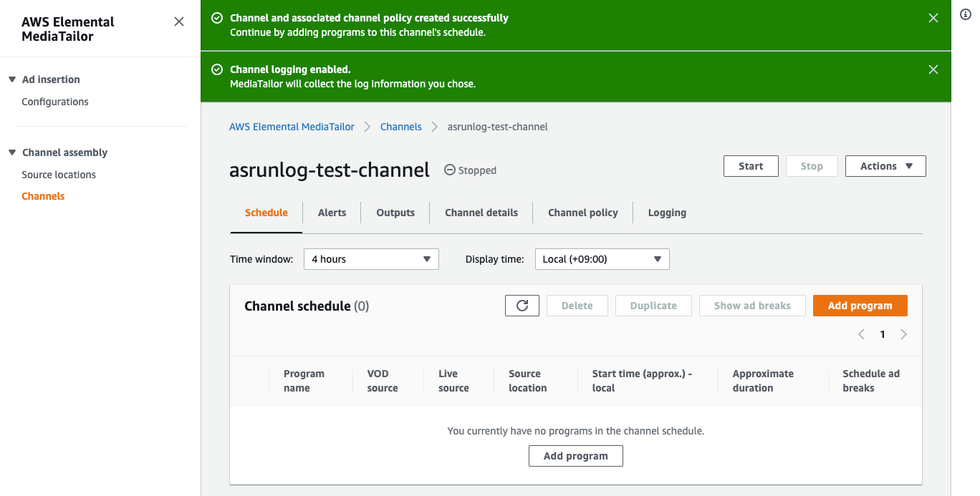
Task: Click the Start time (approx.) column header
Action: click(x=643, y=381)
